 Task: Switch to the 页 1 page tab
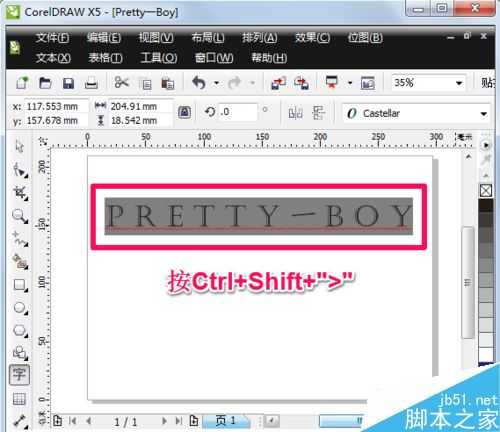point(226,421)
